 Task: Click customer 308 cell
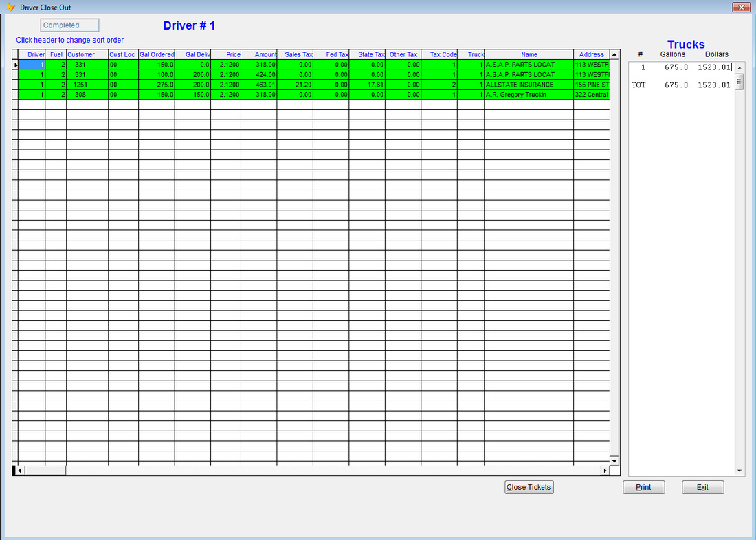(87, 95)
